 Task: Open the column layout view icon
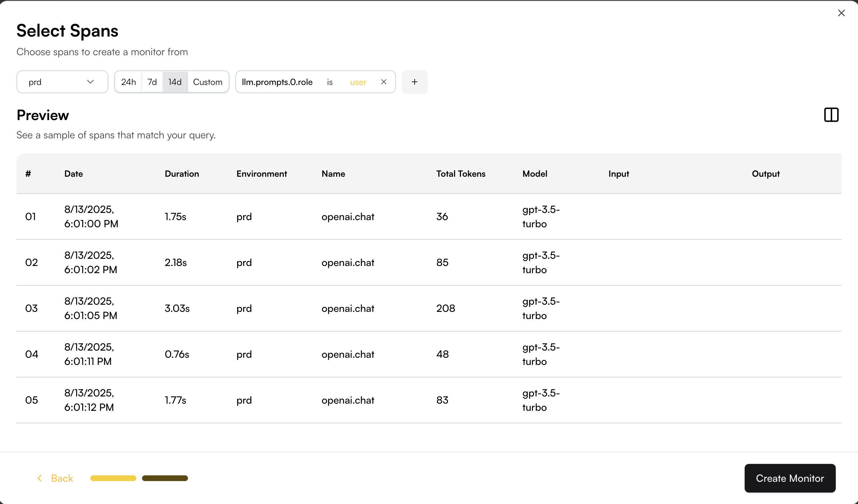831,115
